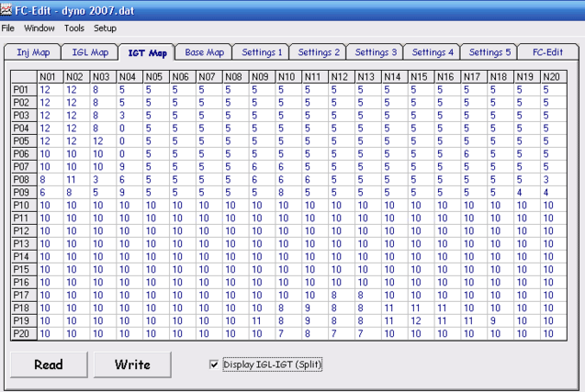Select cell P01 N03 containing 8

[x=104, y=90]
